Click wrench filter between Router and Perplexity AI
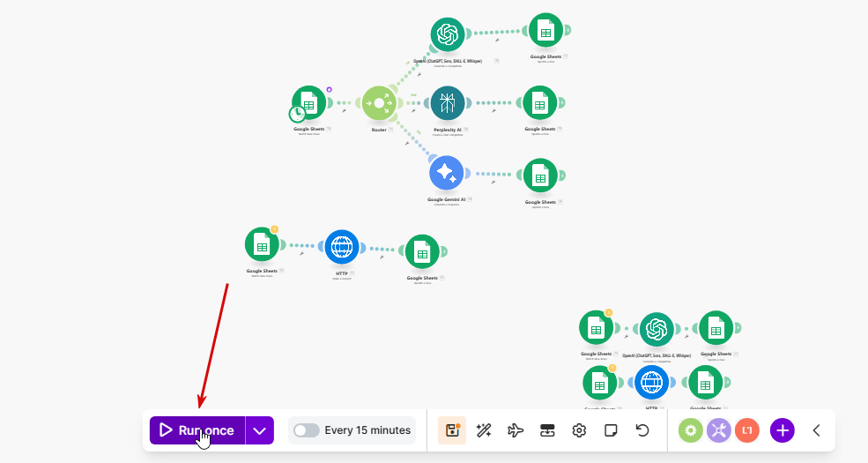Screen dimensions: 868x463 [413, 110]
